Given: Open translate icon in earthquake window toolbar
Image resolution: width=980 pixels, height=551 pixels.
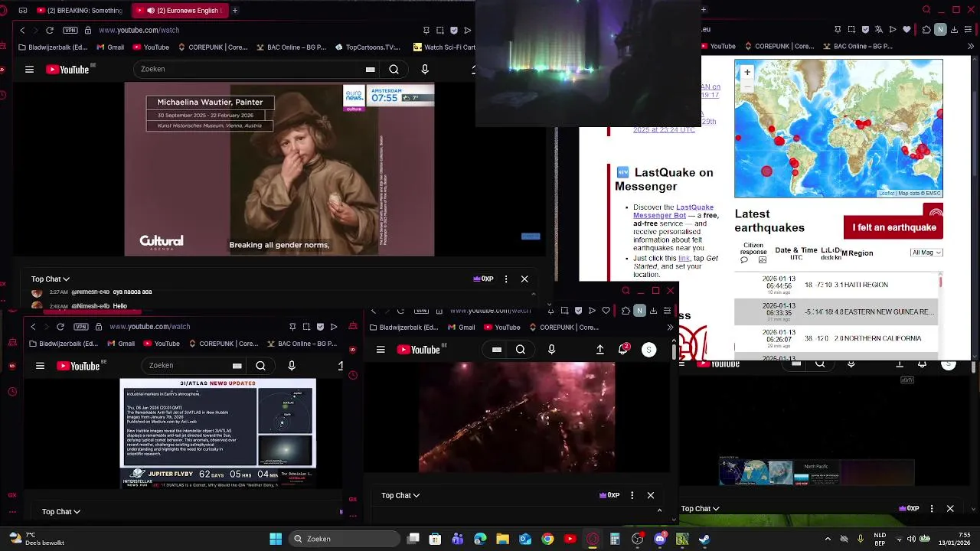Looking at the screenshot, I should click(x=879, y=30).
